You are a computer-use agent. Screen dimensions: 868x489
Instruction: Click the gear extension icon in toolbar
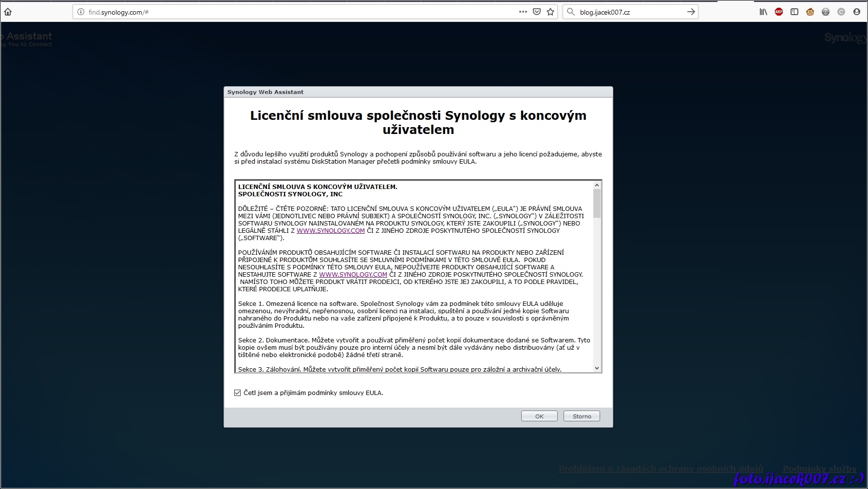click(x=826, y=12)
